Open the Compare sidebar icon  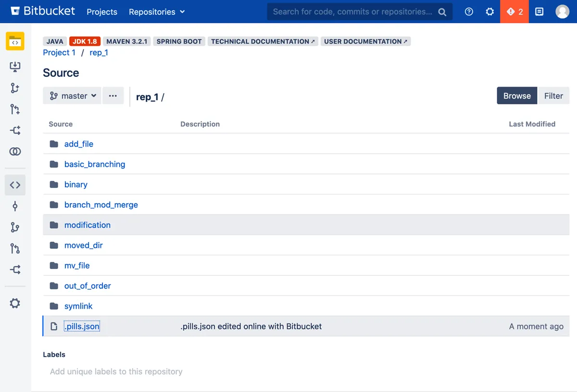coord(15,152)
